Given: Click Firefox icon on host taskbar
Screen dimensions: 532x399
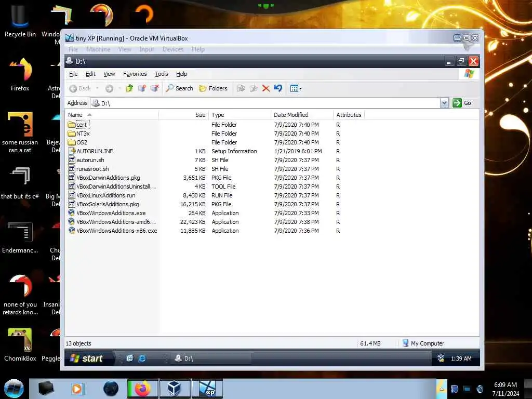Looking at the screenshot, I should pyautogui.click(x=142, y=389).
